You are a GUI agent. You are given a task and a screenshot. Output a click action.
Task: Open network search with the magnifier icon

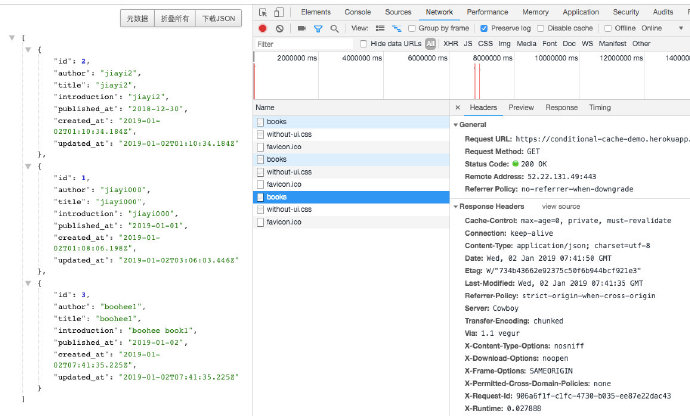(334, 29)
